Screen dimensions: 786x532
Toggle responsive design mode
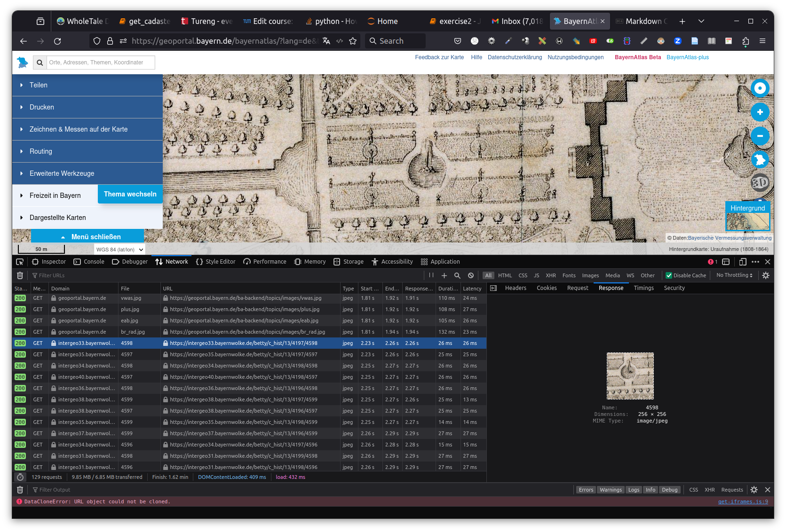743,262
